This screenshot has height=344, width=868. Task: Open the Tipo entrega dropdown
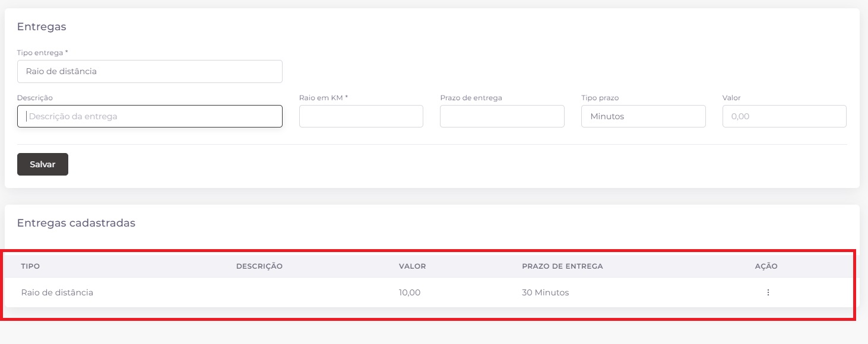point(150,71)
